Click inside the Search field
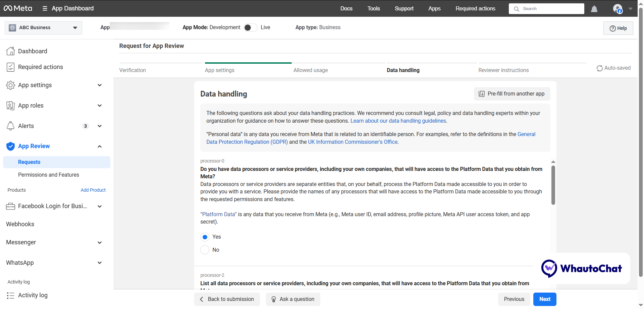 (546, 9)
